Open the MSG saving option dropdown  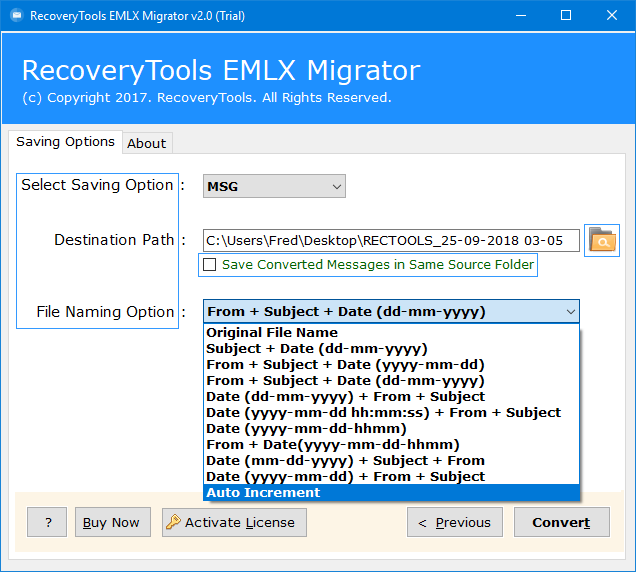[x=274, y=186]
